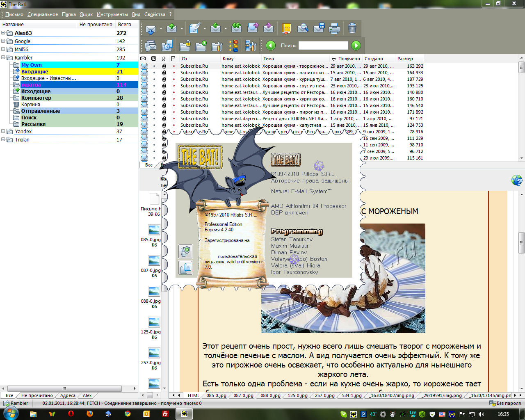Screen dimensions: 525x420
Task: Click the redirect message icon
Action: [269, 28]
